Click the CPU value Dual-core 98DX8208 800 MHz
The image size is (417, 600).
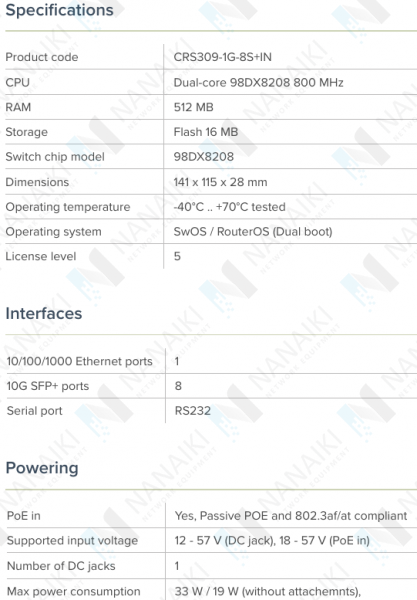point(259,82)
